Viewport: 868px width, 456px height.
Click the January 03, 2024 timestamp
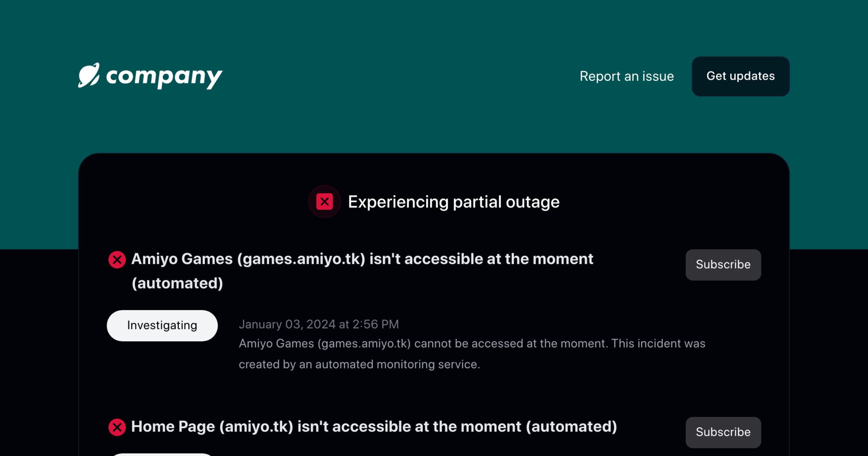pos(319,324)
